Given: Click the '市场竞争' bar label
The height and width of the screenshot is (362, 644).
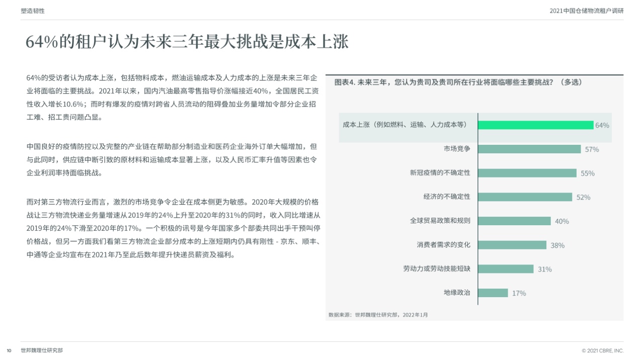Looking at the screenshot, I should [457, 149].
